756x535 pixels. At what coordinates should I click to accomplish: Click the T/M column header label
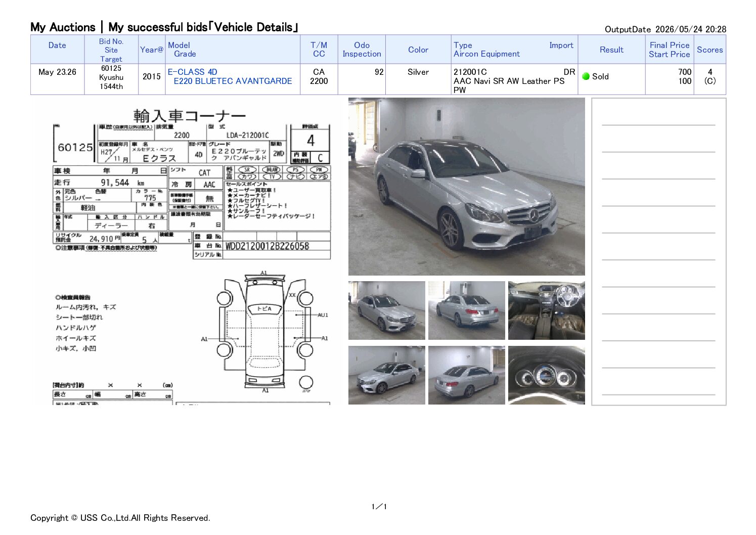[x=319, y=45]
